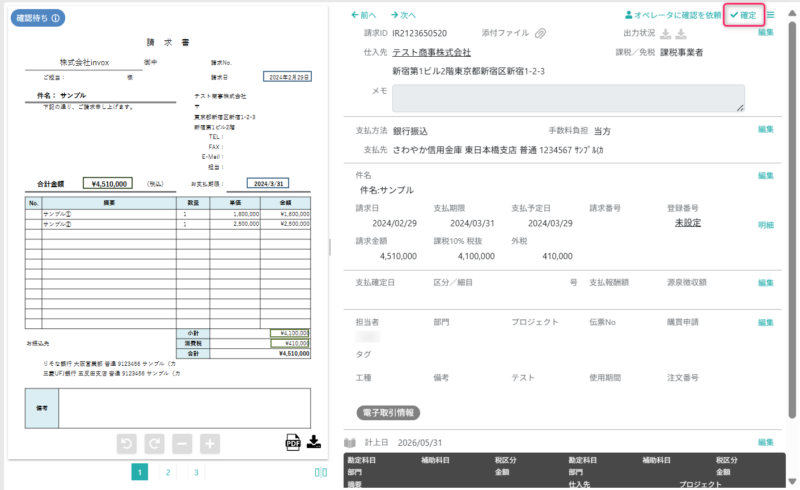The height and width of the screenshot is (490, 800).
Task: Select page 3 of the preview
Action: click(x=196, y=472)
